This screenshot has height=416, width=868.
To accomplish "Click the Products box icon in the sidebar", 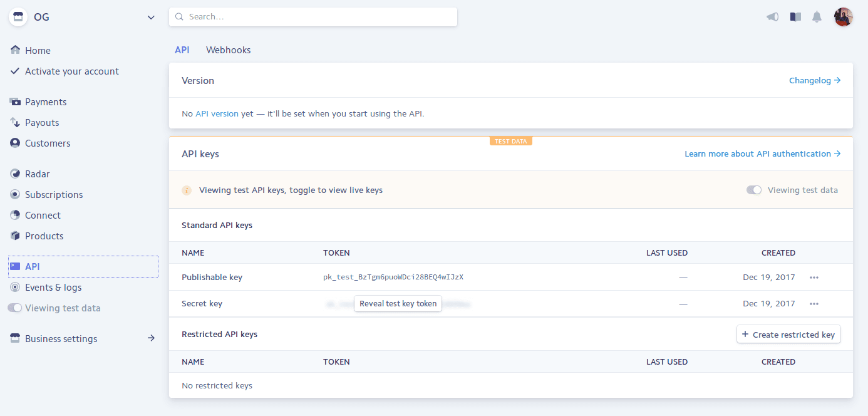I will click(x=15, y=236).
